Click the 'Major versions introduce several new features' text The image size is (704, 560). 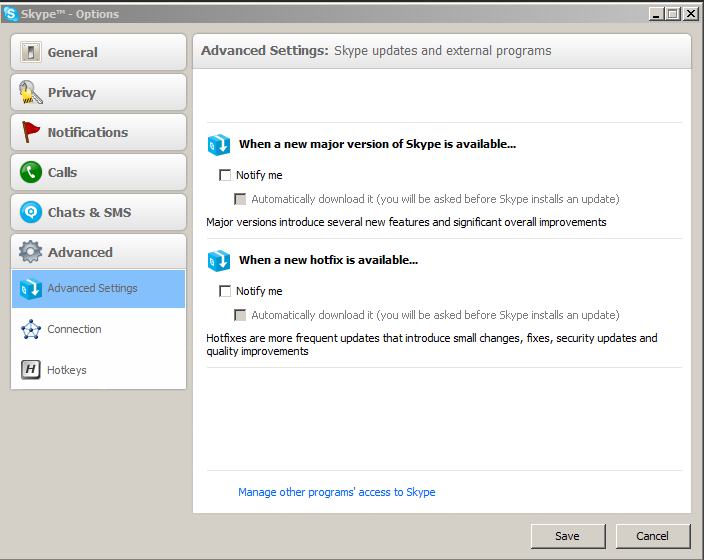coord(406,222)
